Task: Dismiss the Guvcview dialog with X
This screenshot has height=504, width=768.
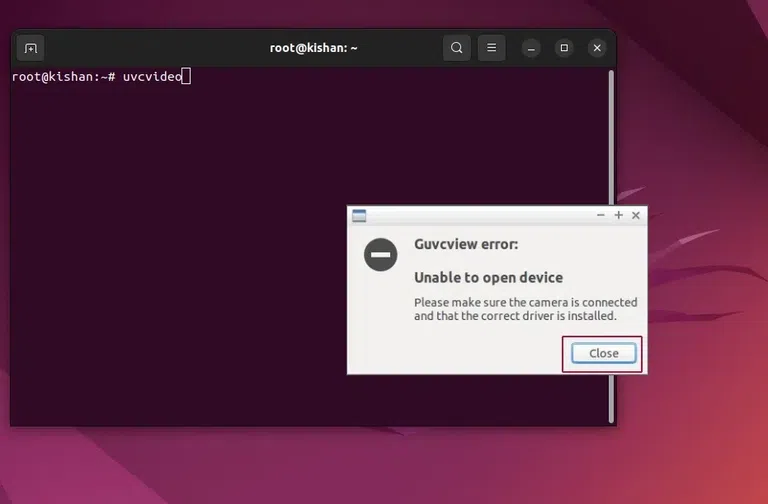Action: click(636, 216)
